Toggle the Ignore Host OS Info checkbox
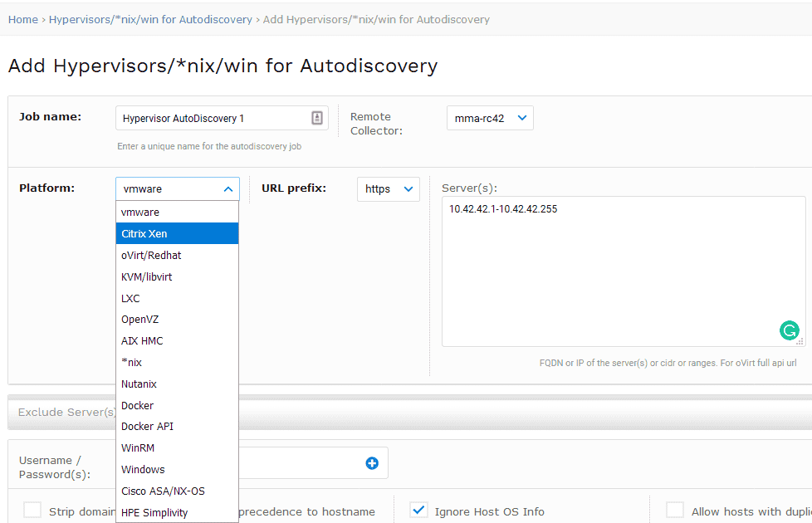The width and height of the screenshot is (812, 523). point(418,510)
